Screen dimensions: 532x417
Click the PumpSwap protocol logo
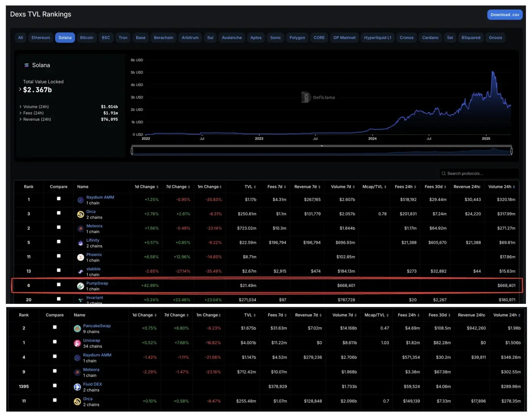(80, 285)
